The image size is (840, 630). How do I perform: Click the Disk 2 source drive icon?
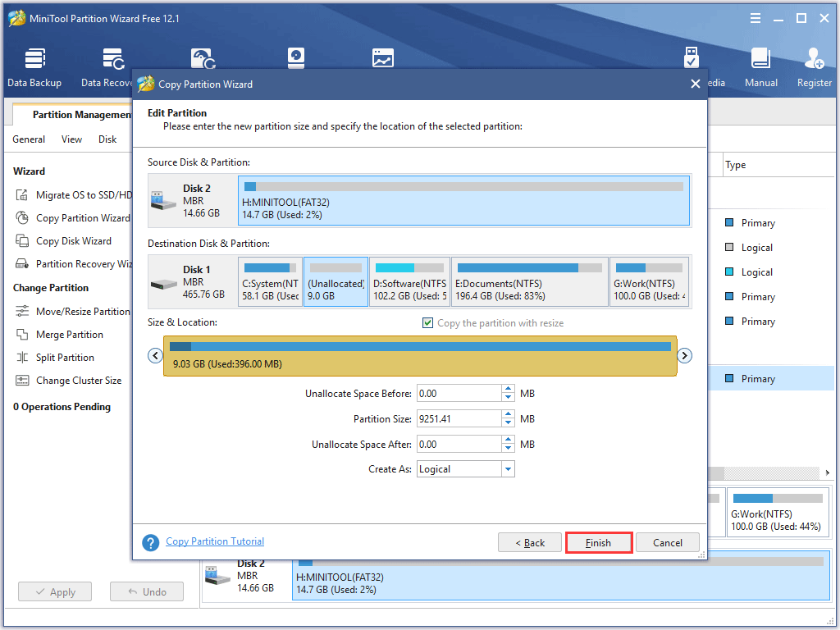pyautogui.click(x=163, y=201)
